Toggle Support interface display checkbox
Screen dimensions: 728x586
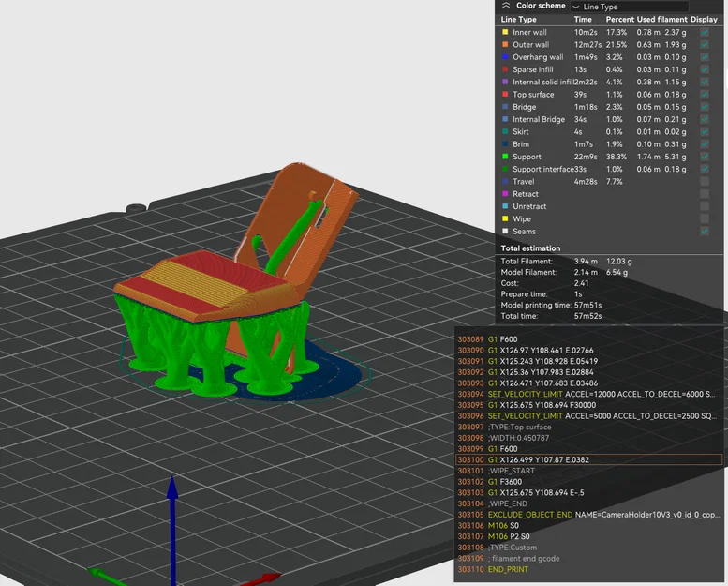coord(705,169)
